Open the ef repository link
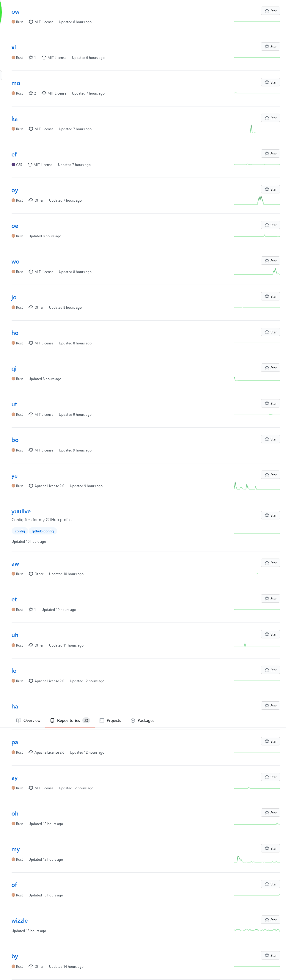This screenshot has height=980, width=286. 14,154
